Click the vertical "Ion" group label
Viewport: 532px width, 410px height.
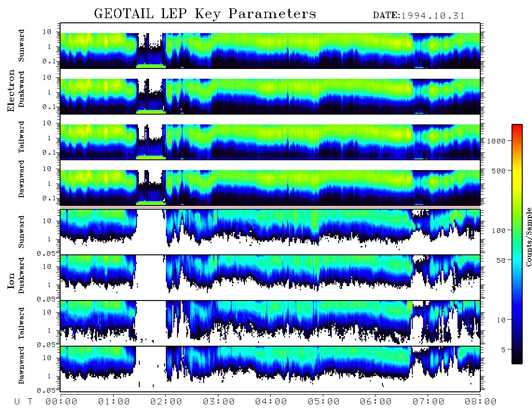[x=11, y=281]
